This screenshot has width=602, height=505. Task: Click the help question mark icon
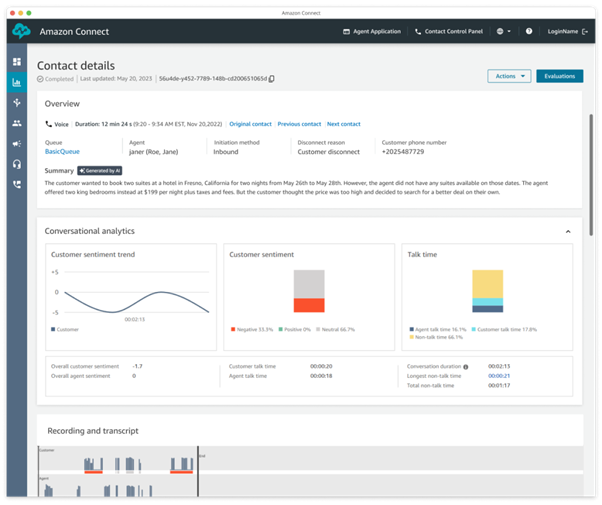(x=529, y=32)
